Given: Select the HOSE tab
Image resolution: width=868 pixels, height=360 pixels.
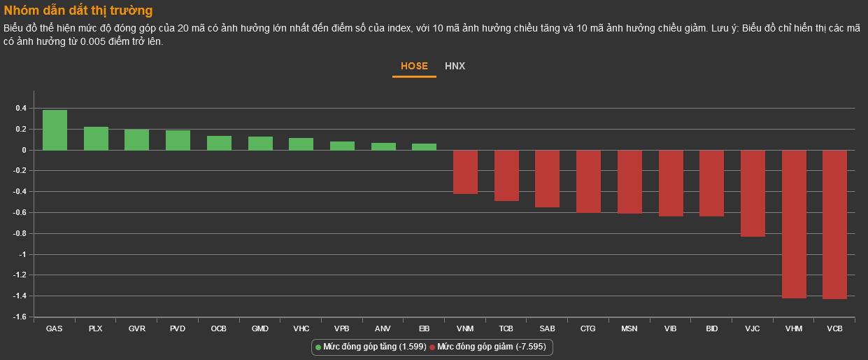Looking at the screenshot, I should (414, 66).
